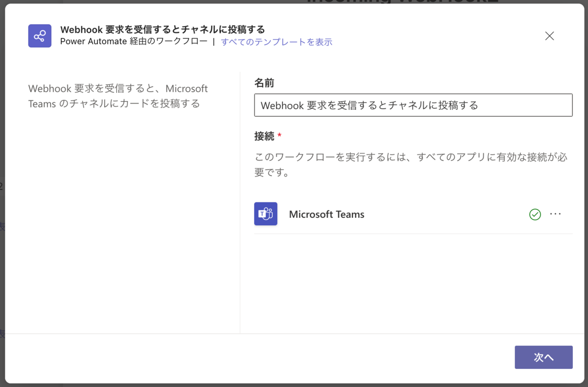Image resolution: width=588 pixels, height=387 pixels.
Task: Open すべてのテンプレートを表示 link
Action: coord(277,42)
